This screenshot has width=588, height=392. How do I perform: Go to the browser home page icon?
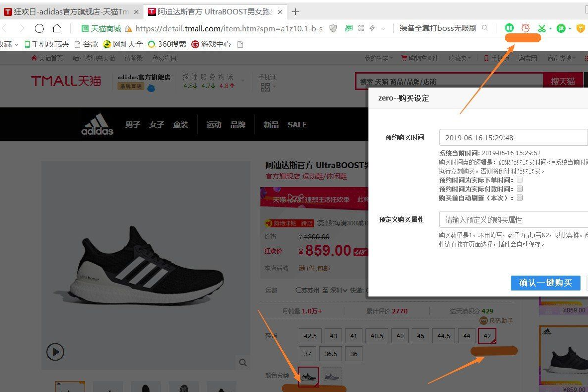(x=57, y=28)
